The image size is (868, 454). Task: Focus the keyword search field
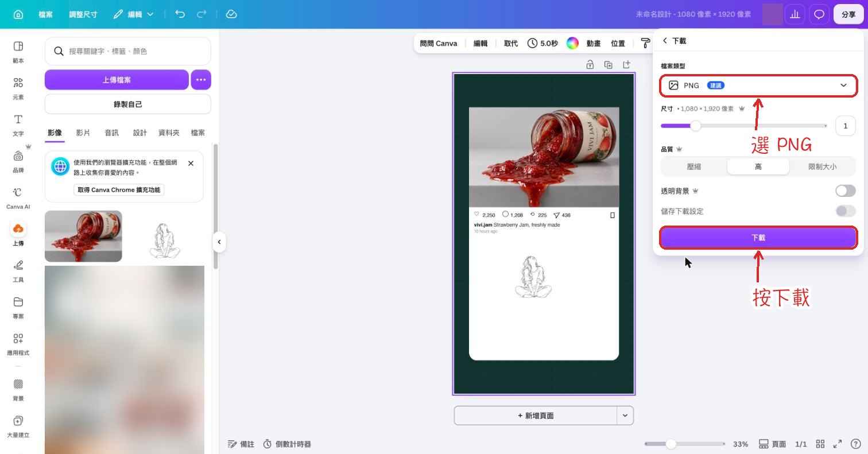(x=128, y=51)
